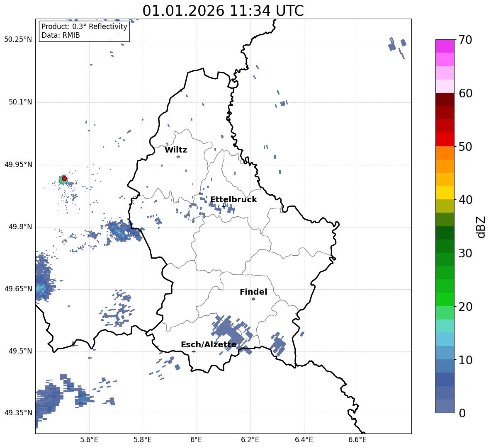The image size is (491, 448).
Task: Click the 40 colorbar tick label
Action: (465, 200)
